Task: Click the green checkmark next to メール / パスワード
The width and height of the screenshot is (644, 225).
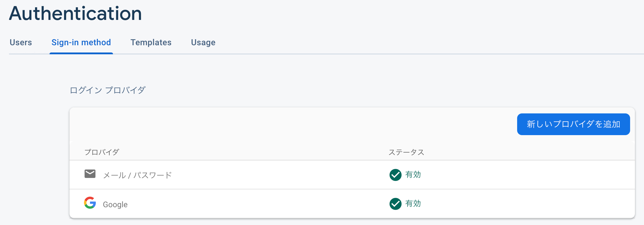Action: (396, 174)
